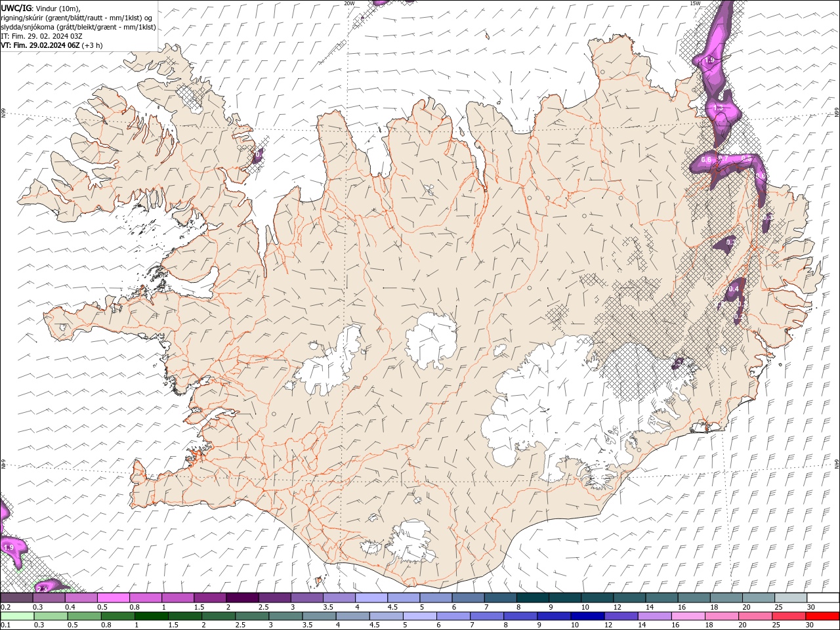Image resolution: width=840 pixels, height=630 pixels.
Task: Click the dusky mauve 0.2 snow swatch
Action: [x=16, y=598]
